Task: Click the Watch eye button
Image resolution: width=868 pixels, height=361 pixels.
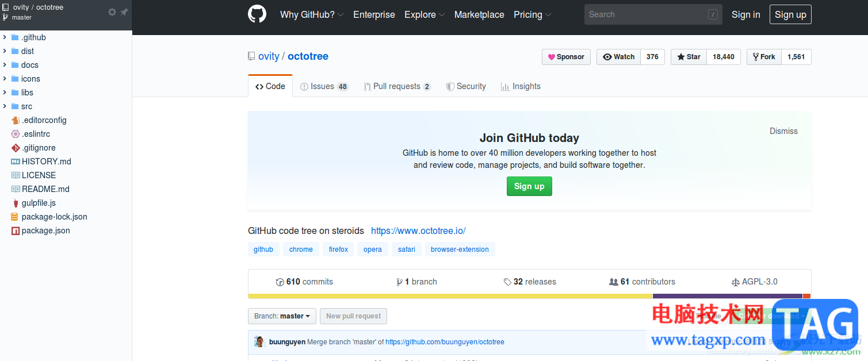Action: (618, 57)
